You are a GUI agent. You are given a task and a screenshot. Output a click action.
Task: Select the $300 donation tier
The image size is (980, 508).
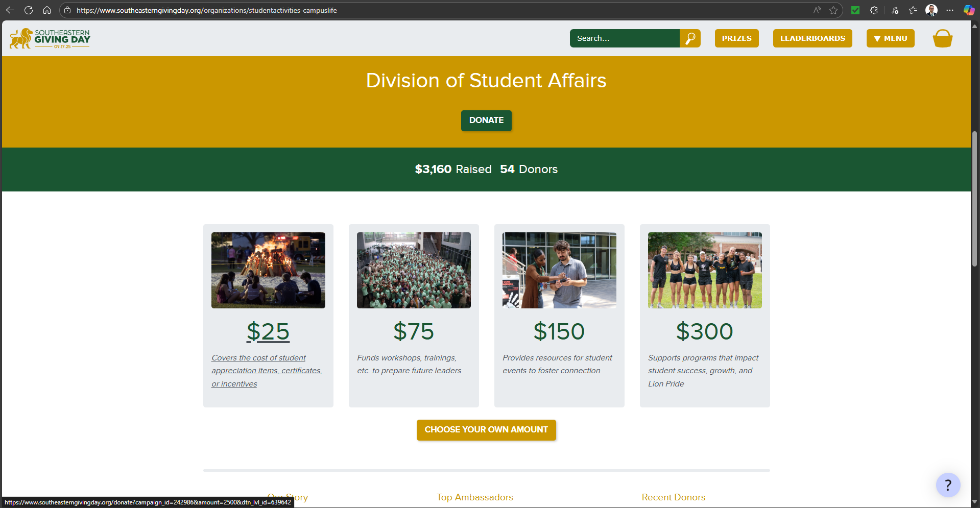[x=704, y=331]
